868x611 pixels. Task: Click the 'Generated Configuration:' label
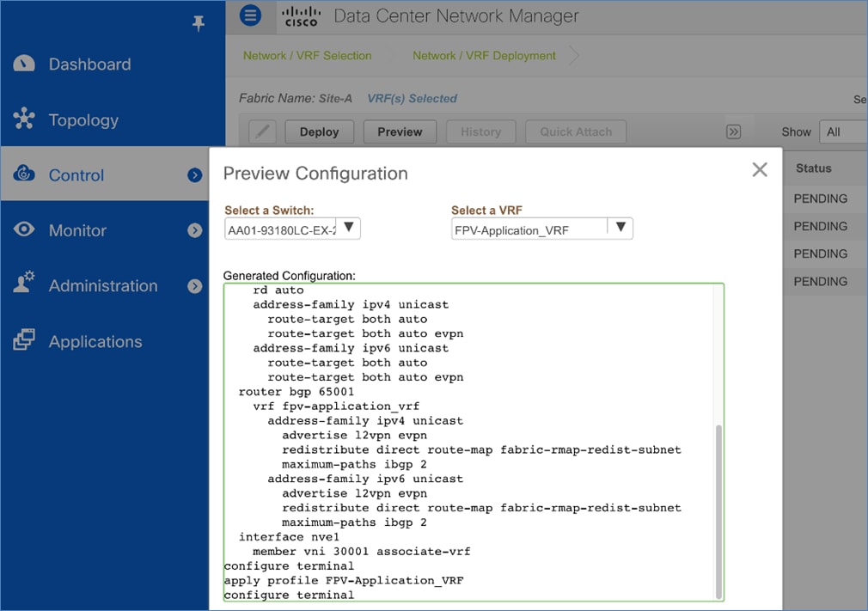[x=290, y=276]
